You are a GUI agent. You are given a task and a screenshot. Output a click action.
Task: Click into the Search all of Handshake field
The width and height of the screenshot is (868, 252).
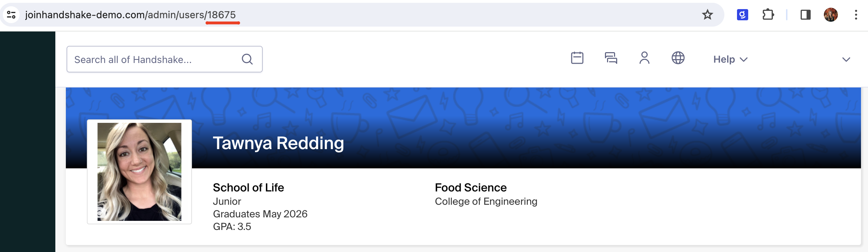point(164,59)
